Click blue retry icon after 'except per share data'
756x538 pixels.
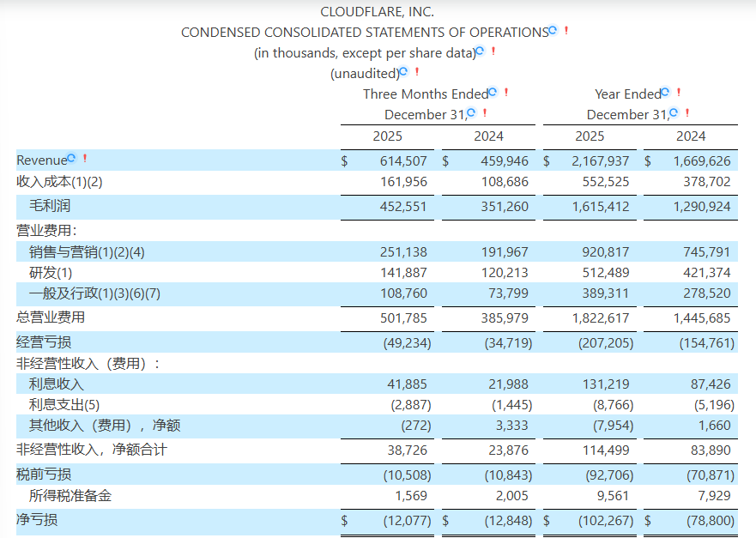pyautogui.click(x=480, y=51)
